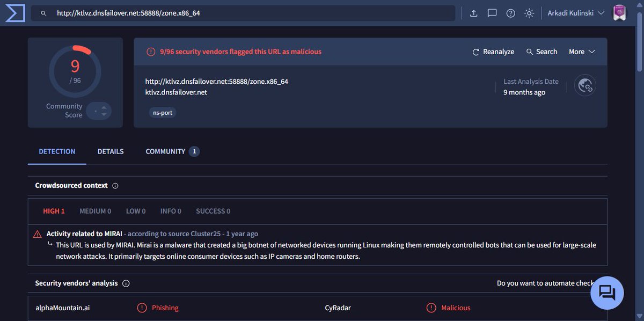Expand the Arkadi Kulinski account menu
The height and width of the screenshot is (321, 644).
tap(575, 12)
